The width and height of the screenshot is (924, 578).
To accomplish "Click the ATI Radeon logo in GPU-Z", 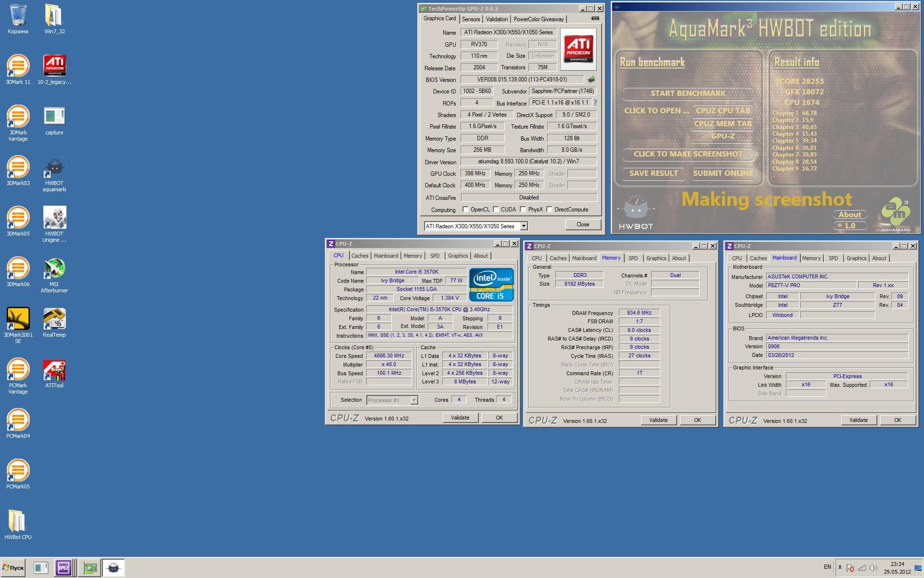I will tap(578, 49).
